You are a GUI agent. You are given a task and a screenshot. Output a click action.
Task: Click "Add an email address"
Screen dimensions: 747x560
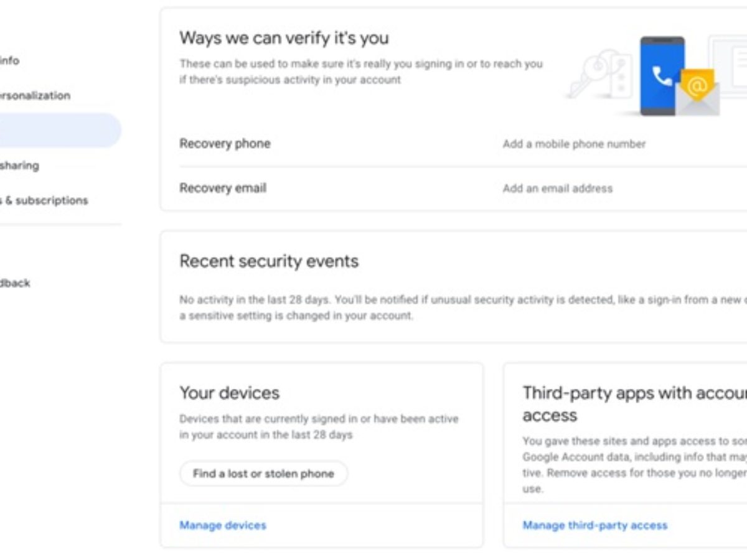(x=557, y=188)
